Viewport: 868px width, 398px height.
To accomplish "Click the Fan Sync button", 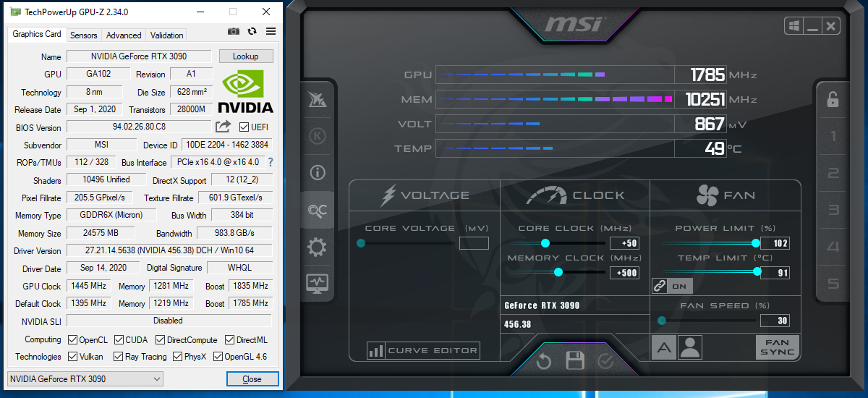I will coord(778,347).
